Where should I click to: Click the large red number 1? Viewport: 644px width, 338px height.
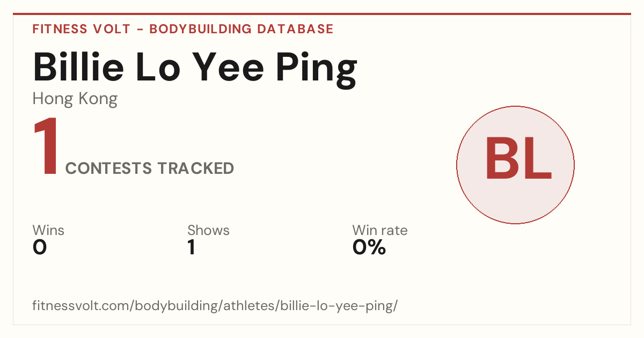46,147
